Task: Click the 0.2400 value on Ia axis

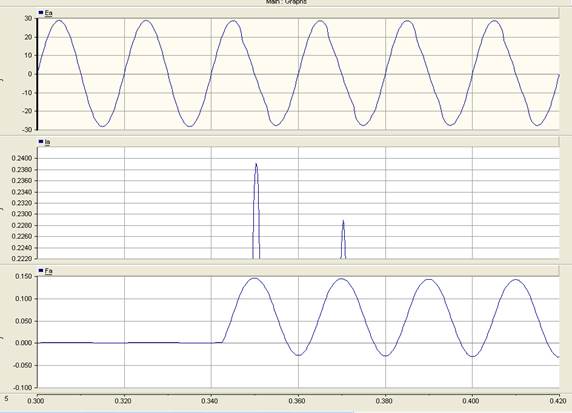Action: tap(22, 158)
